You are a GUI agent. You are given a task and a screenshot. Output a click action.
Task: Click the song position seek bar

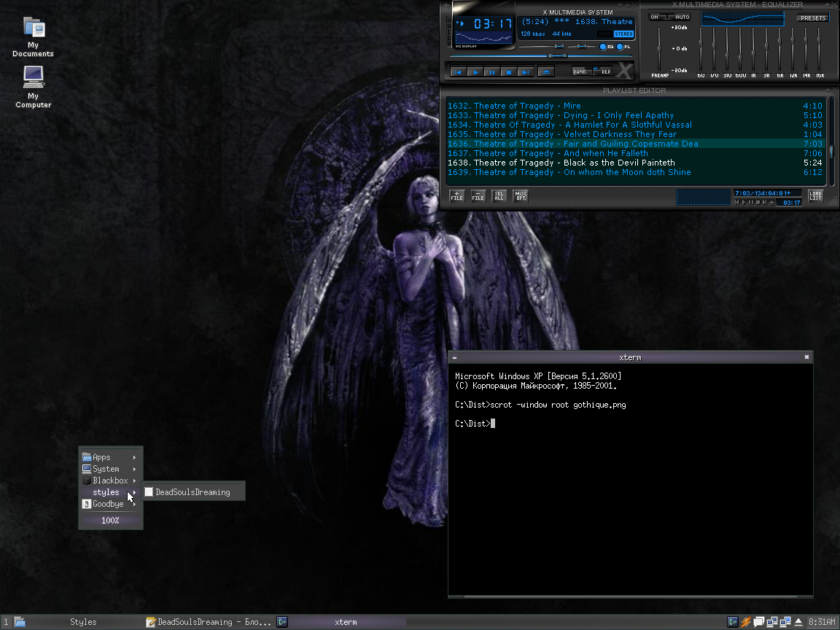click(x=541, y=55)
